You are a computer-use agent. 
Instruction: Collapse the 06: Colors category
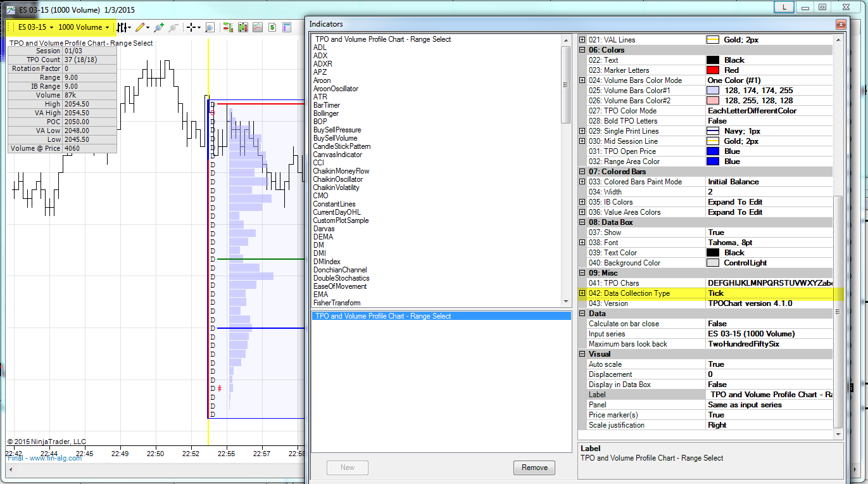582,50
